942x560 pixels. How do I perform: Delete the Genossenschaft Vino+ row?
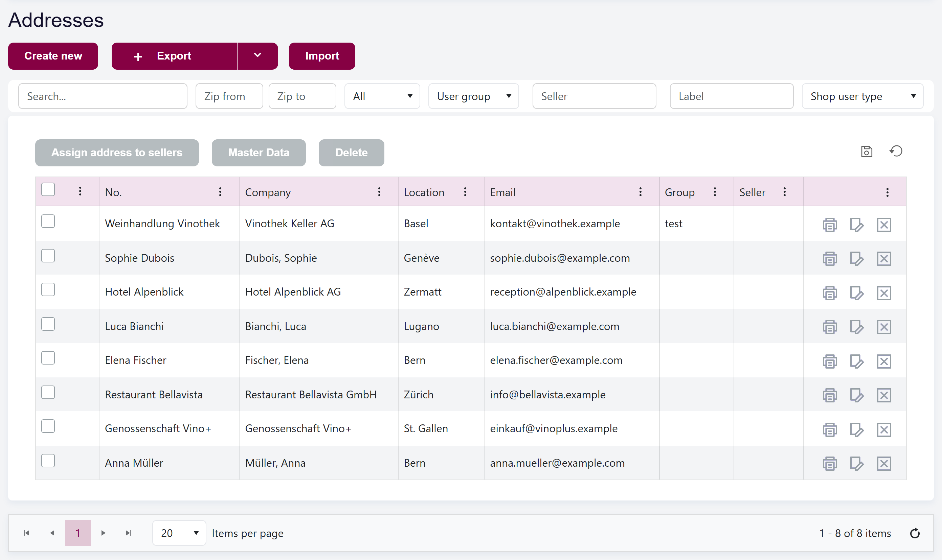tap(884, 430)
